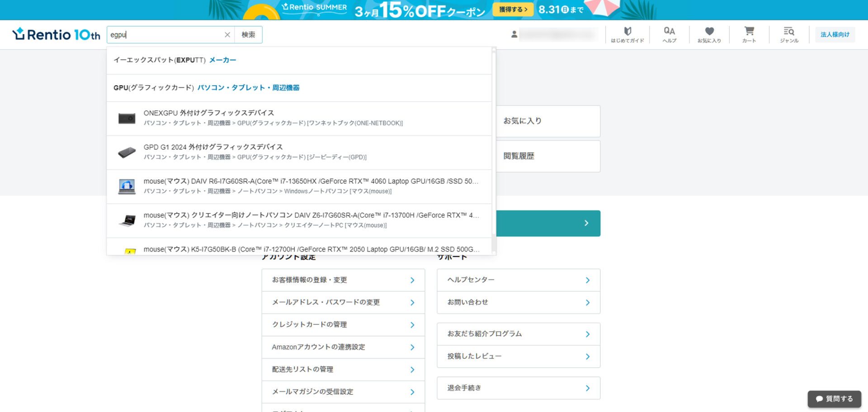Image resolution: width=868 pixels, height=412 pixels.
Task: Open the ジャンル genre search icon
Action: [789, 34]
